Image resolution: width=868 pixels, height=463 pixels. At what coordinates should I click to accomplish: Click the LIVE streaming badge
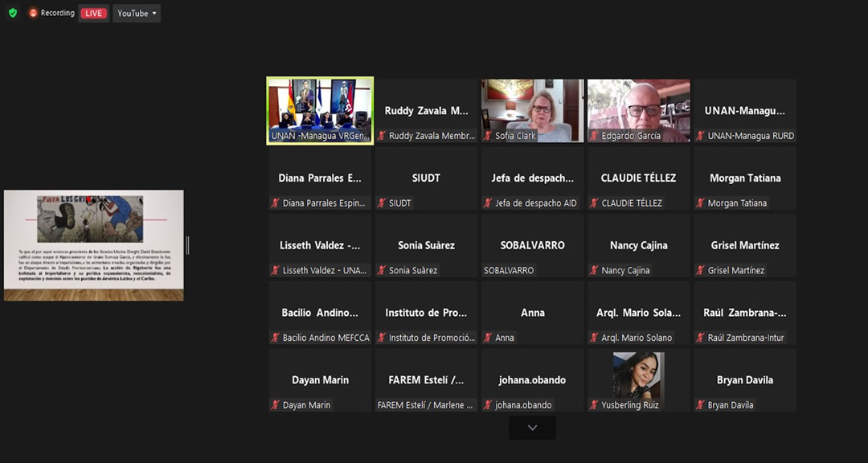pos(93,14)
